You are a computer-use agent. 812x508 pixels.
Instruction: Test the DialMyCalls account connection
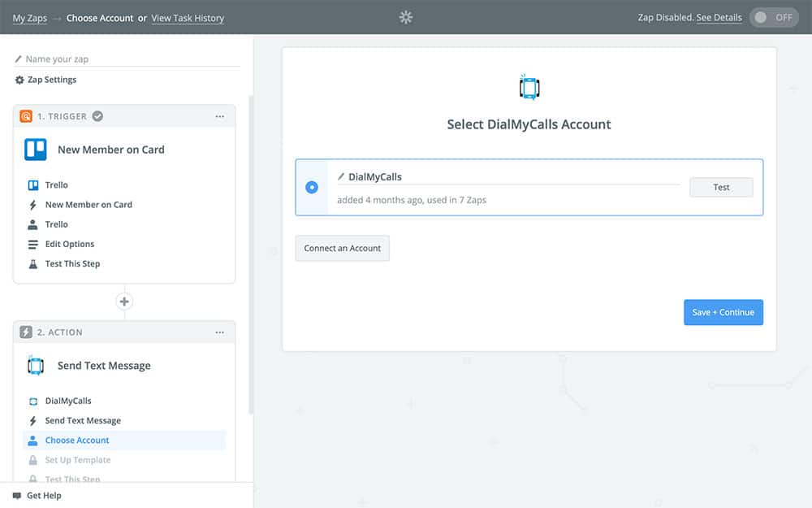tap(721, 187)
